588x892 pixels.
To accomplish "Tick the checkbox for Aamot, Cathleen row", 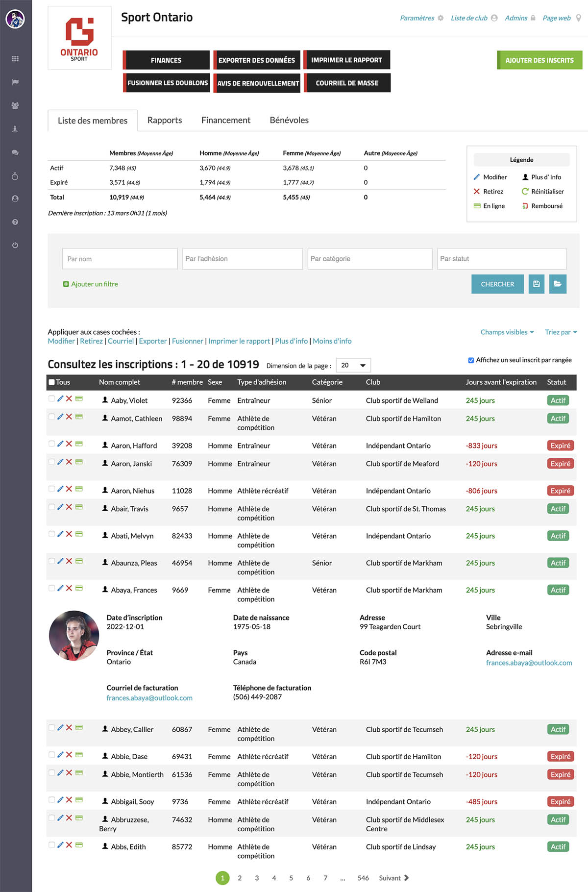I will click(x=52, y=417).
